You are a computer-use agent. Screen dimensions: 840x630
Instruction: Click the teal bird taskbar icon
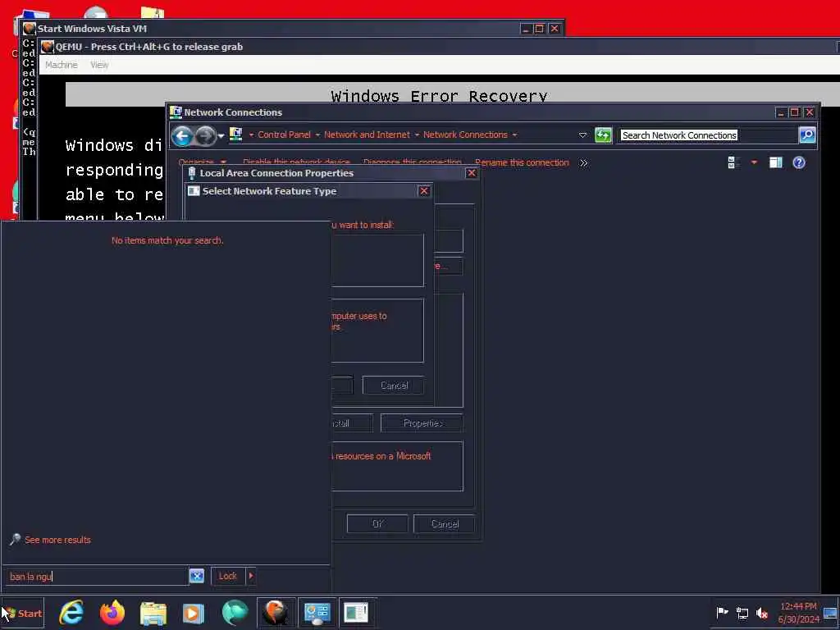[235, 612]
